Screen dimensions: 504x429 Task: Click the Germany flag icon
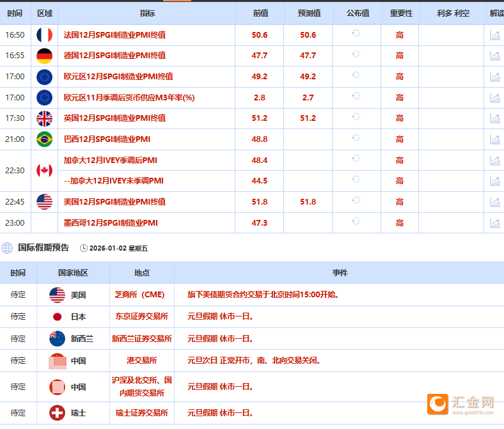(x=44, y=56)
